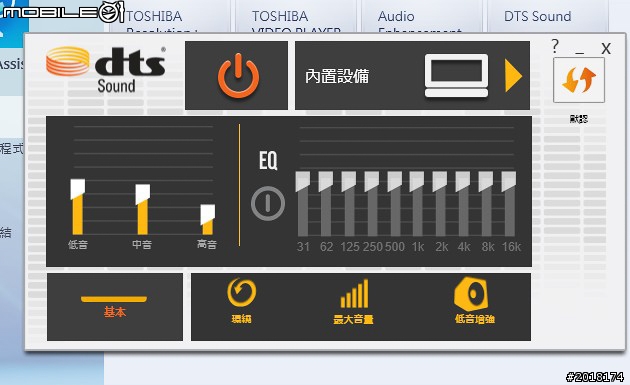Click the laptop internal device icon
This screenshot has width=630, height=385.
point(456,76)
